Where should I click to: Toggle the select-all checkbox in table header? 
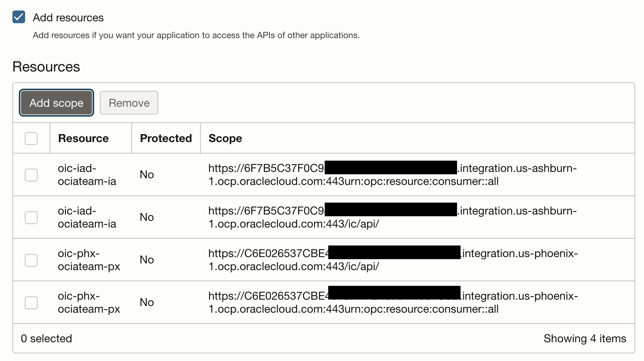(x=31, y=139)
